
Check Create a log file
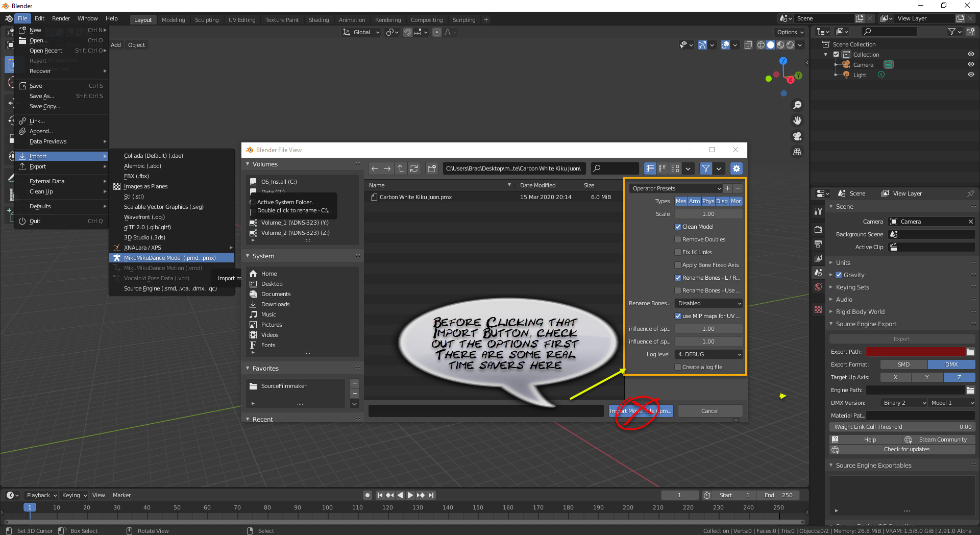(678, 367)
